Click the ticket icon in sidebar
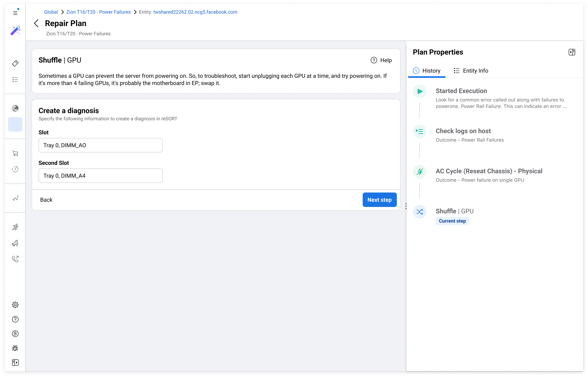Viewport: 588px width, 377px height. coord(15,63)
